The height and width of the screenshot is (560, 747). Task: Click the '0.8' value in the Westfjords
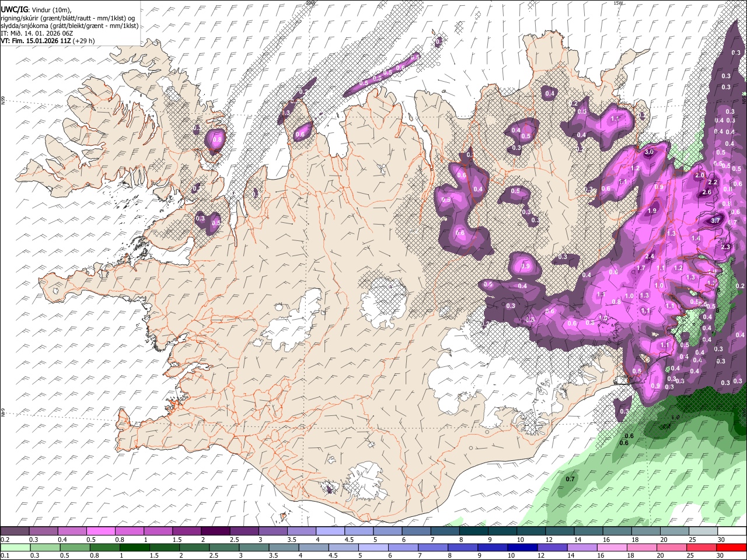coord(218,140)
